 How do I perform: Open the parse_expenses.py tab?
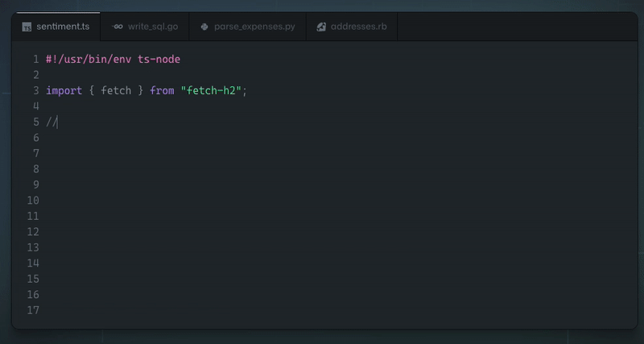click(254, 27)
